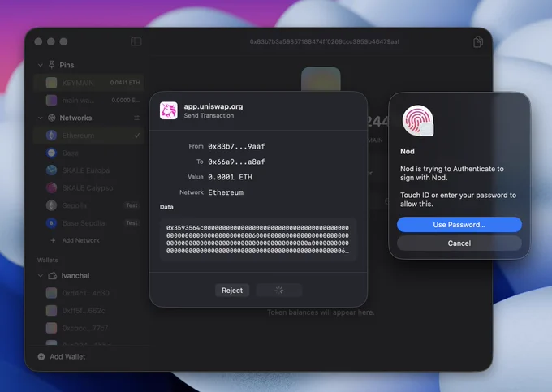Click the SKALE Europa logo
The image size is (552, 392).
click(x=51, y=170)
